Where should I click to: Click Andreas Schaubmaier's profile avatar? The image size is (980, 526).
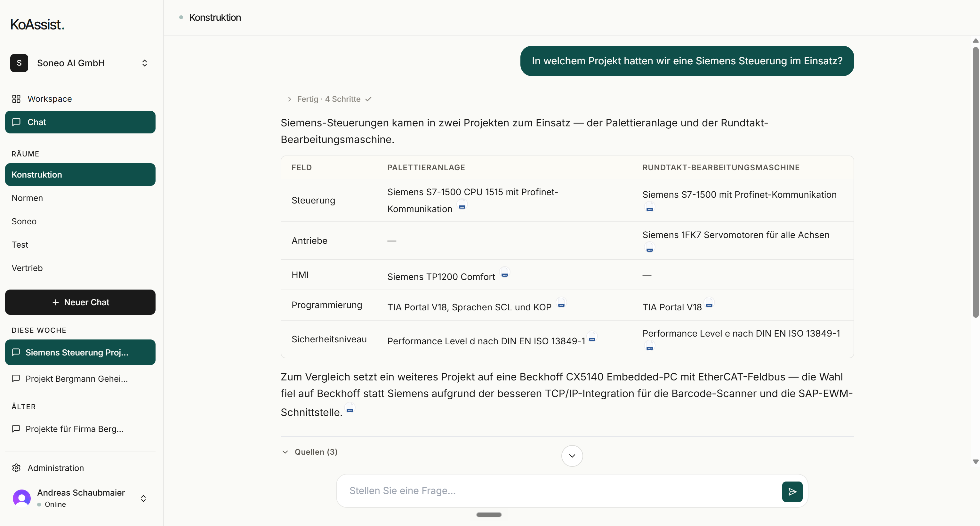coord(22,498)
